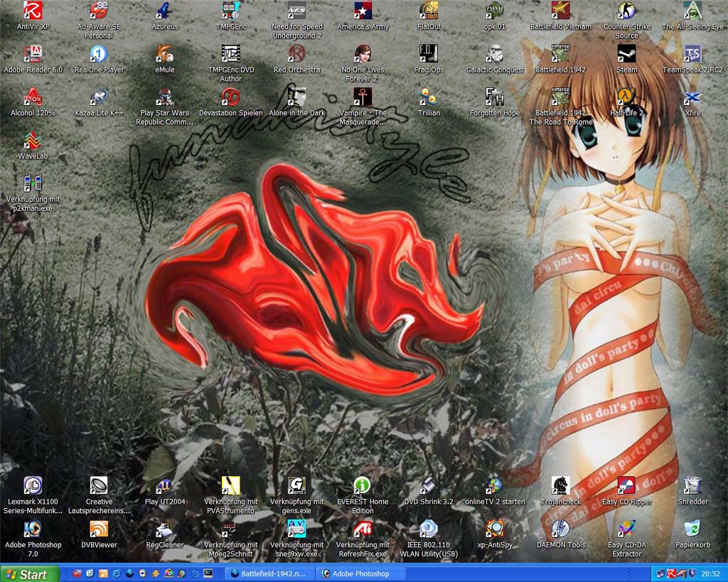The height and width of the screenshot is (582, 728).
Task: Select the Azureus desktop icon
Action: click(165, 10)
